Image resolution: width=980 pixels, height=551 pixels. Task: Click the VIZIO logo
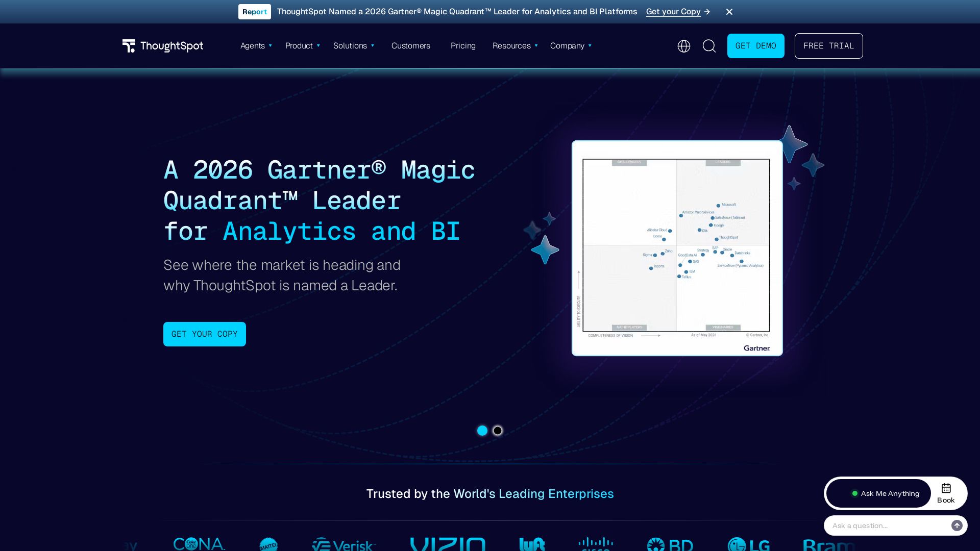(448, 544)
